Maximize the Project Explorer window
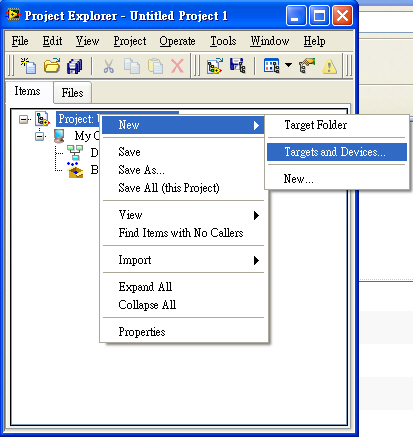 click(319, 15)
